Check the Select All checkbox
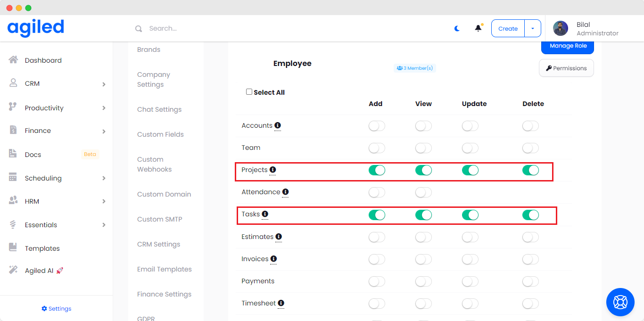 [x=249, y=92]
